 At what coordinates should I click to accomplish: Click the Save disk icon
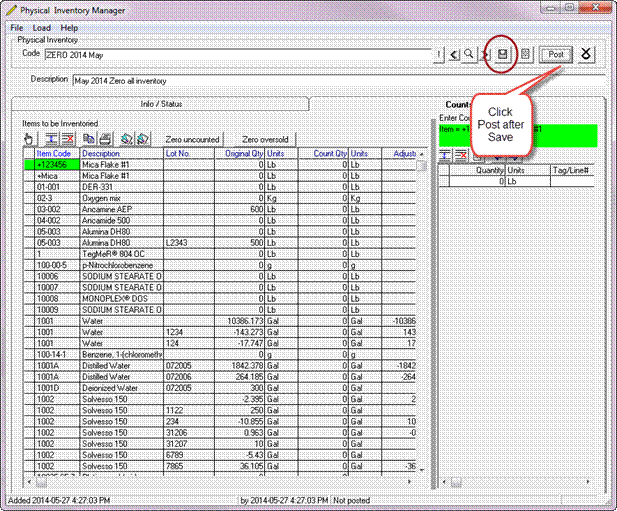click(502, 54)
